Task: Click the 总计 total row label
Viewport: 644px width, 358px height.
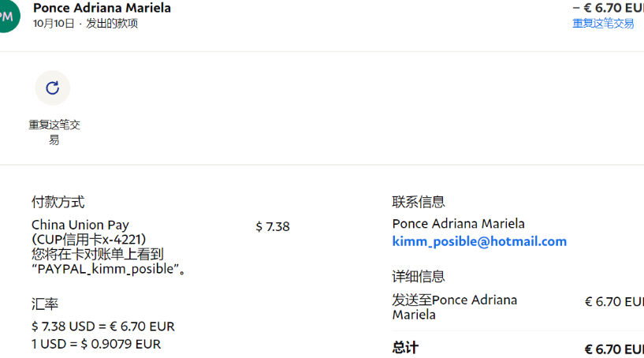Action: (x=405, y=348)
